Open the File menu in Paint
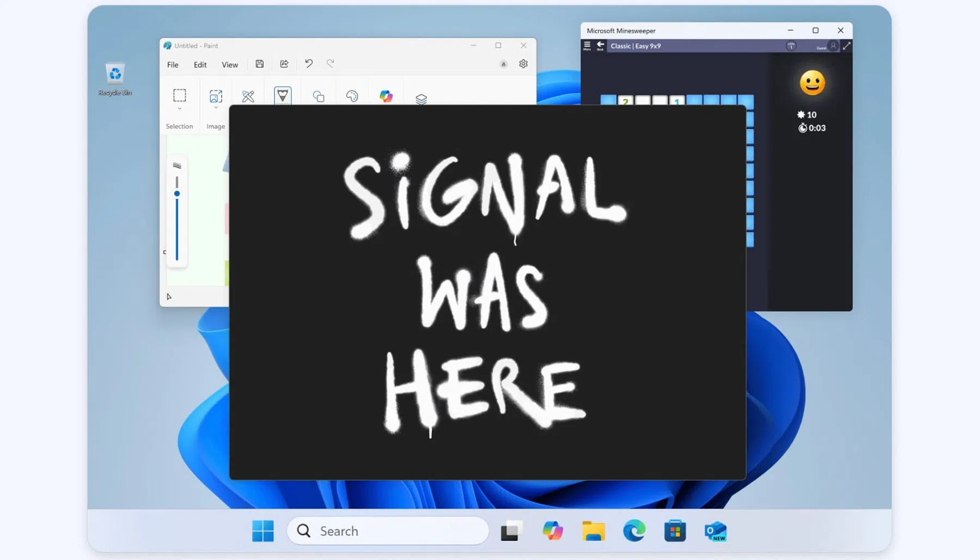 [173, 65]
